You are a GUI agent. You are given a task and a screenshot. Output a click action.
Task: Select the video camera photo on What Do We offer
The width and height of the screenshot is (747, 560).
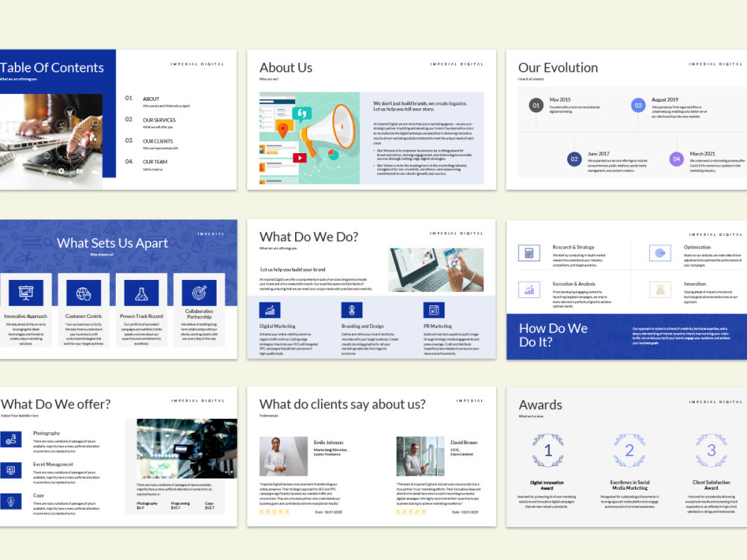187,449
